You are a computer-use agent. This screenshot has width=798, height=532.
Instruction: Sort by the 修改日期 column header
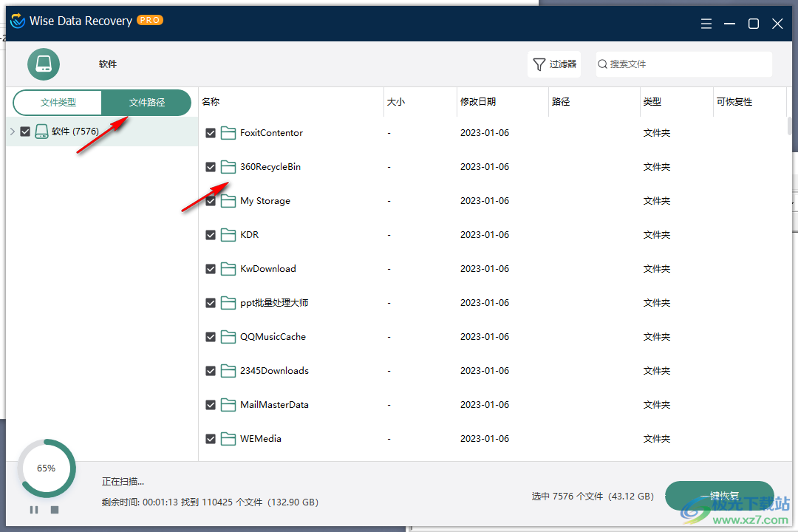[502, 102]
